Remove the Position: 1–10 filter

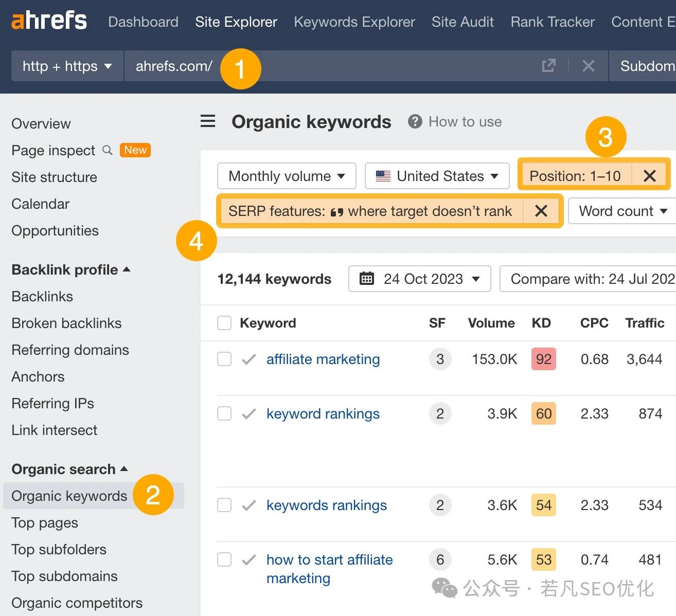(x=650, y=176)
